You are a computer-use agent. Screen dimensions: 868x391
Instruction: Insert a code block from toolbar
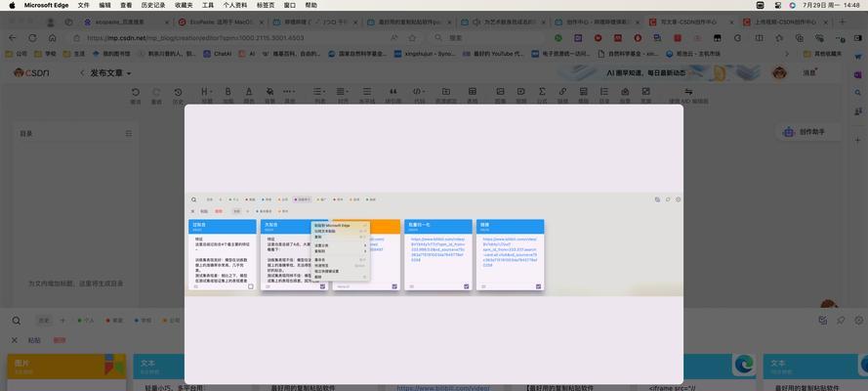(420, 95)
